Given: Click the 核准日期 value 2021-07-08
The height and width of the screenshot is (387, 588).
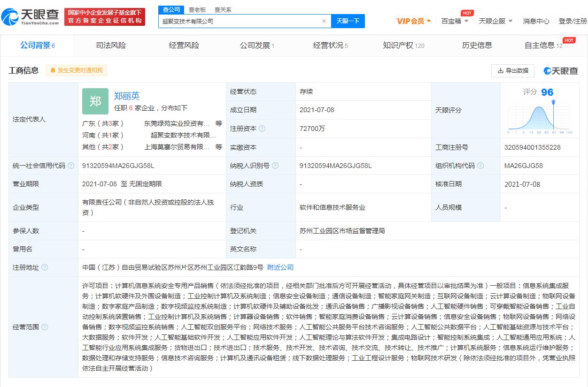Looking at the screenshot, I should (x=522, y=184).
